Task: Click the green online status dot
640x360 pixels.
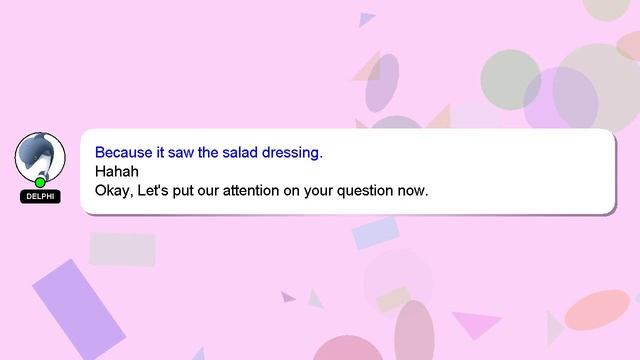Action: point(40,182)
